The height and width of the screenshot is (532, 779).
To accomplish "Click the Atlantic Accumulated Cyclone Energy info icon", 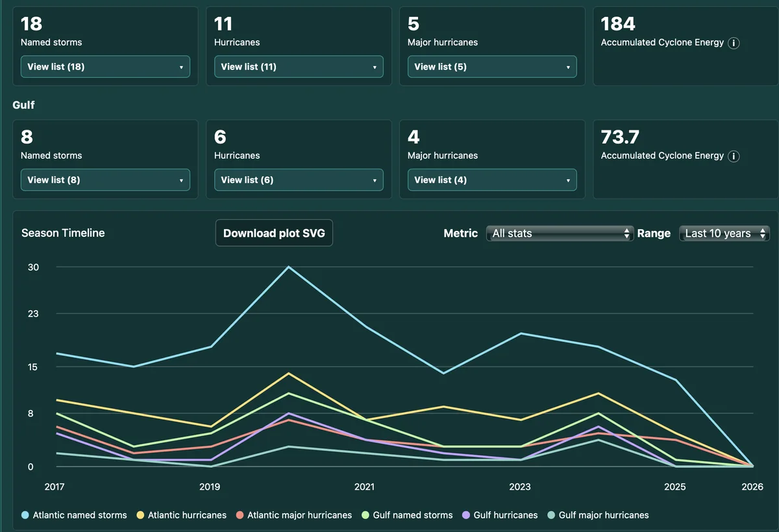I will coord(734,43).
